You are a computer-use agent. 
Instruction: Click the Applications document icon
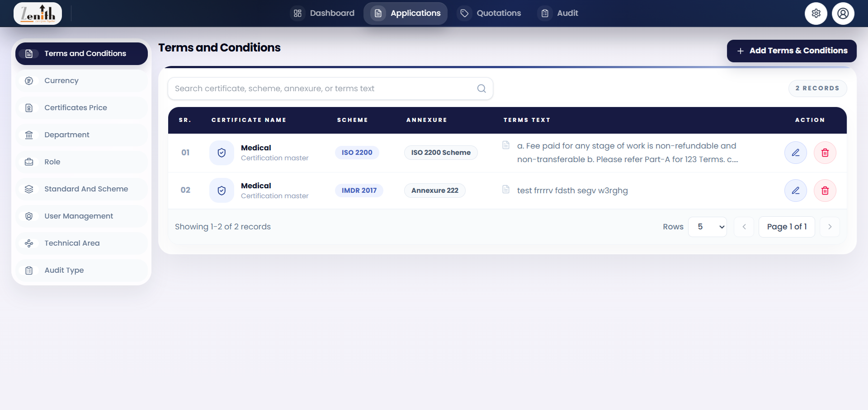pyautogui.click(x=378, y=14)
